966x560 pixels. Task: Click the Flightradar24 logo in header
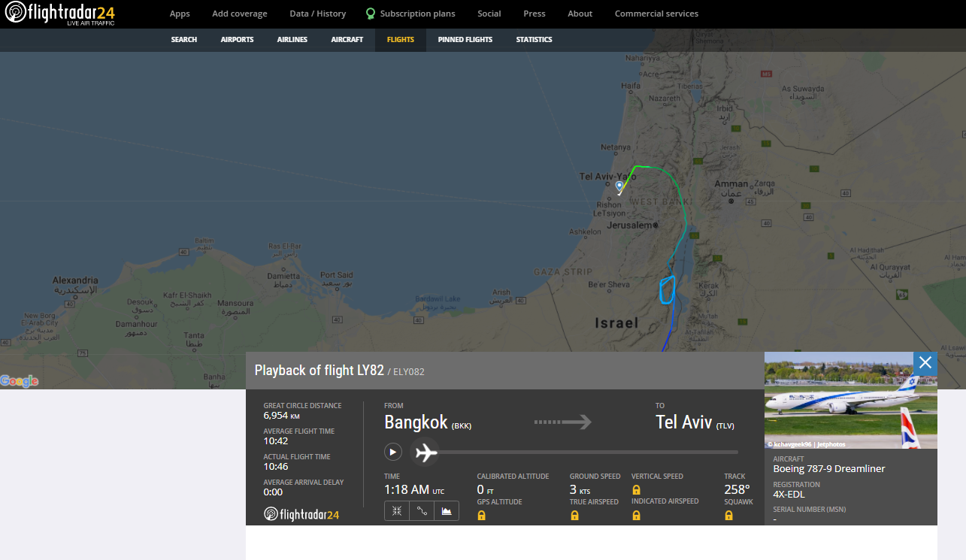(x=60, y=14)
